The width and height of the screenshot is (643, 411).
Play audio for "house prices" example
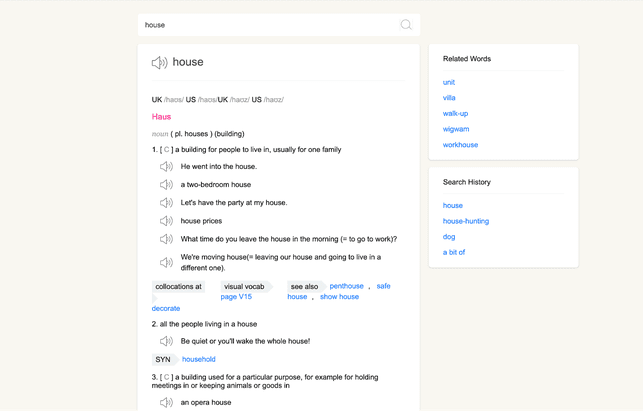(x=166, y=221)
